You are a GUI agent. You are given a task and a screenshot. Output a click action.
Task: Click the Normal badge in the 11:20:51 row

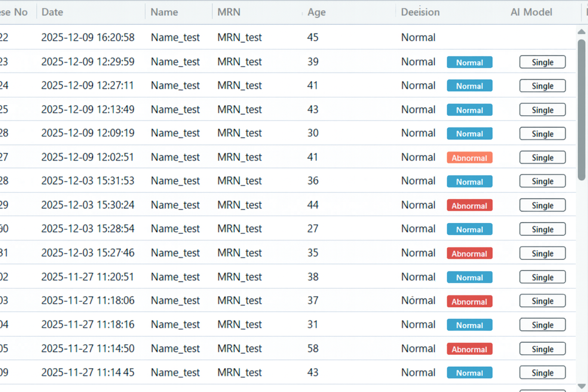coord(469,278)
